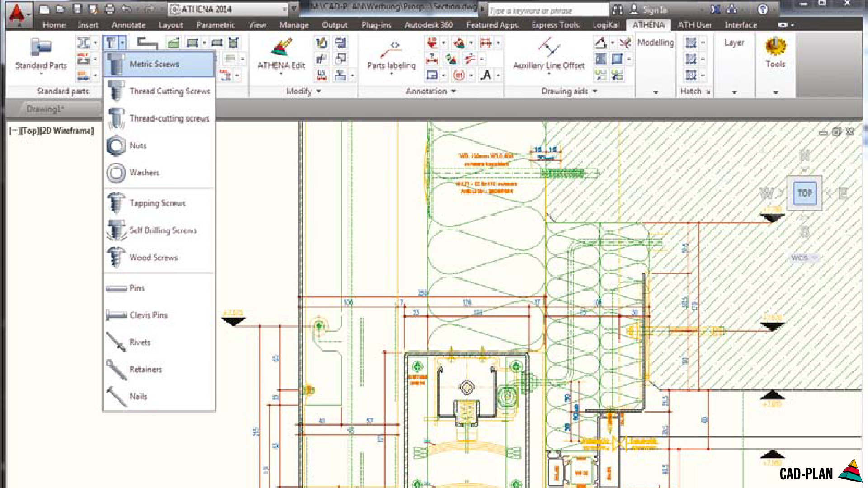The height and width of the screenshot is (488, 868).
Task: Click the circled M annotation icon
Action: click(x=459, y=75)
